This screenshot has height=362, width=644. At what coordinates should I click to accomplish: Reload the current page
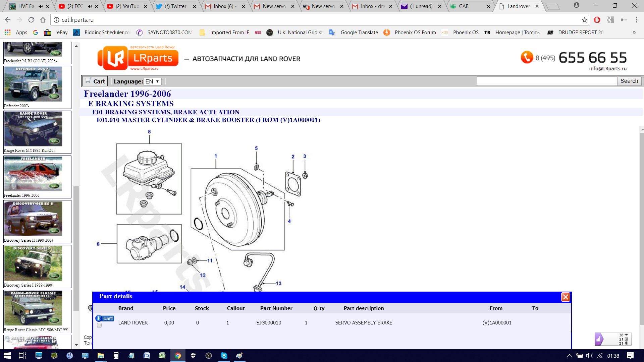[31, 20]
